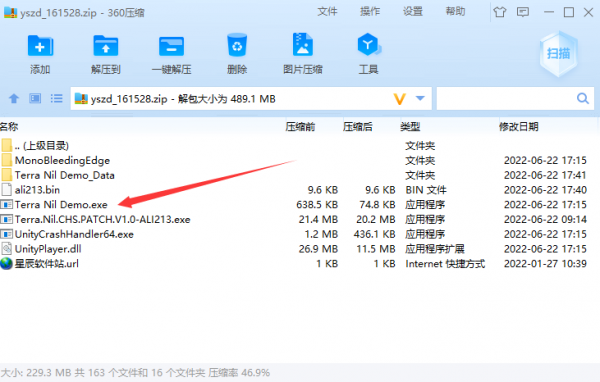Click the Terra Nil Demo_Data folder icon
This screenshot has width=600, height=382.
point(7,175)
